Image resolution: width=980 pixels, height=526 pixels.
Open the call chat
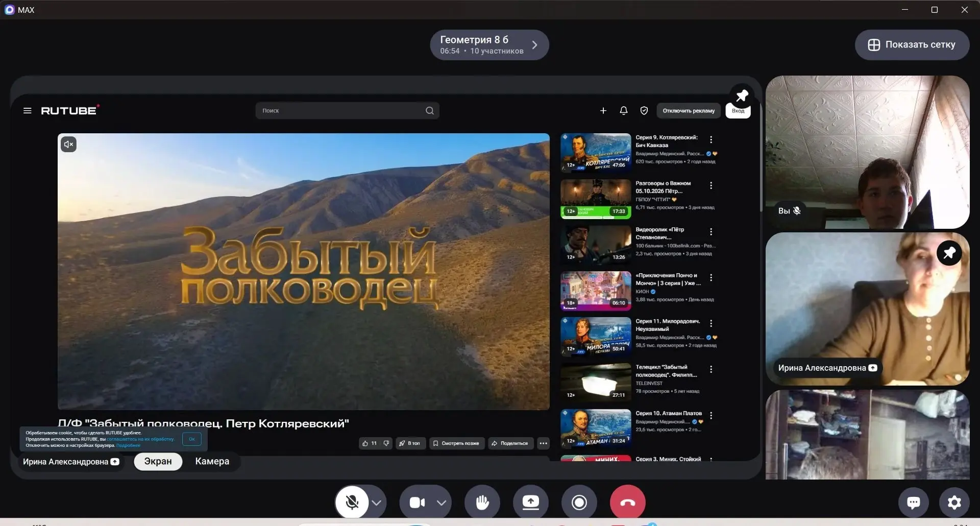coord(914,503)
